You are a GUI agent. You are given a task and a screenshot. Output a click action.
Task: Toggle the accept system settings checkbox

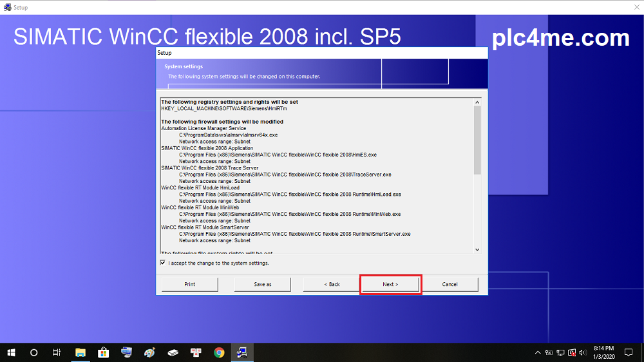[162, 263]
